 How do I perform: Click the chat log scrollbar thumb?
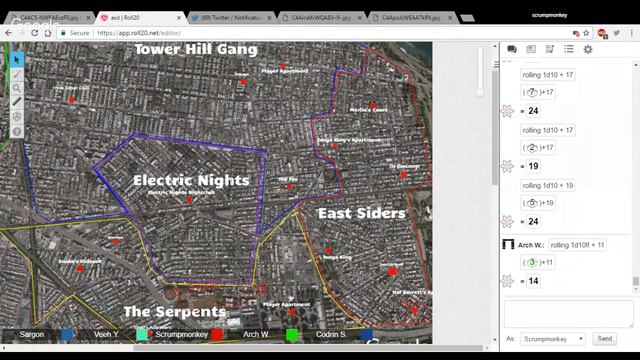click(x=636, y=281)
